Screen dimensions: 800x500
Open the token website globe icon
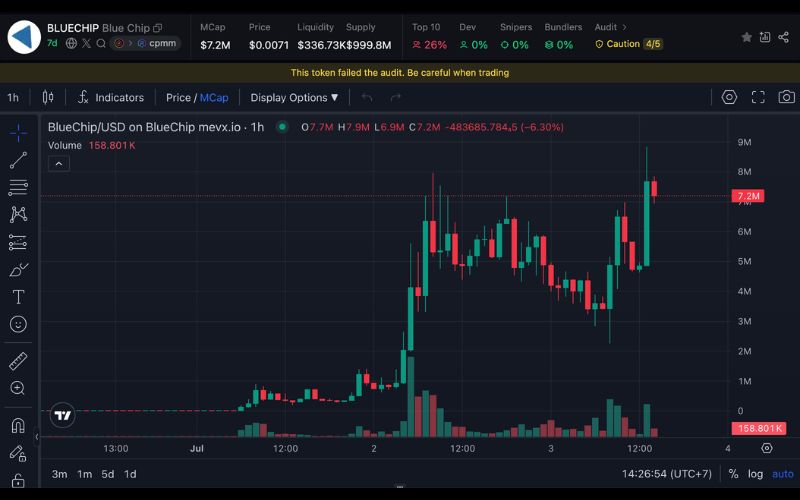[x=71, y=43]
